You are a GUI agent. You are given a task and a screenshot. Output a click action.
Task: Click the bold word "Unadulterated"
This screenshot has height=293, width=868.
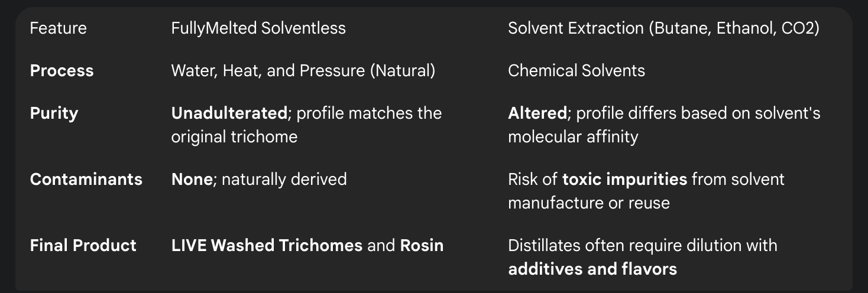click(228, 113)
